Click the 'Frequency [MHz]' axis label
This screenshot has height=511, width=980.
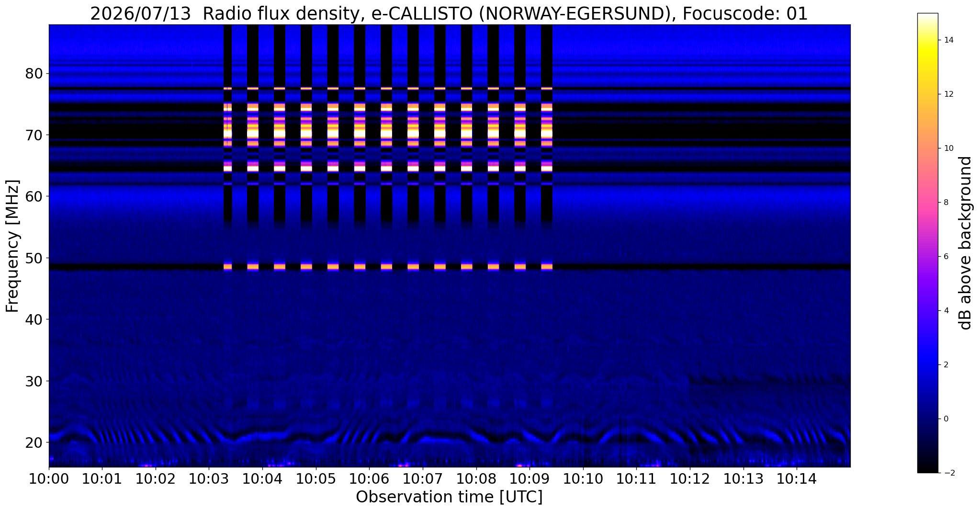pyautogui.click(x=13, y=246)
